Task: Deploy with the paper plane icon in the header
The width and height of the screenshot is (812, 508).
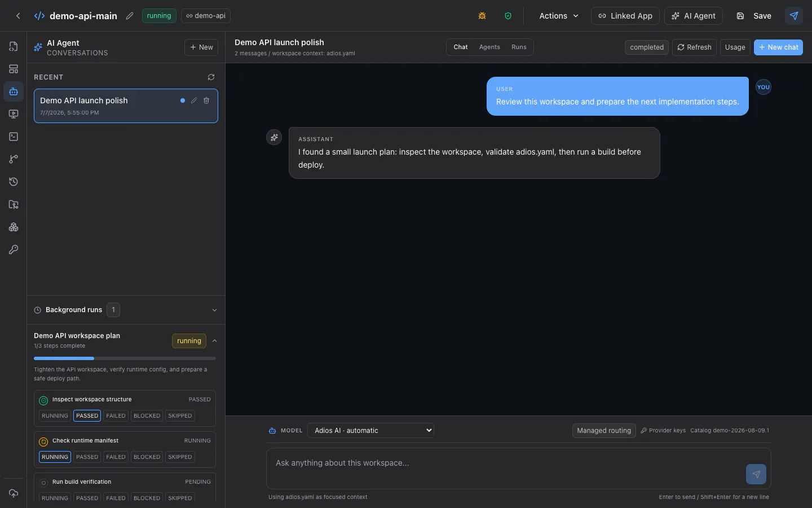Action: (794, 16)
